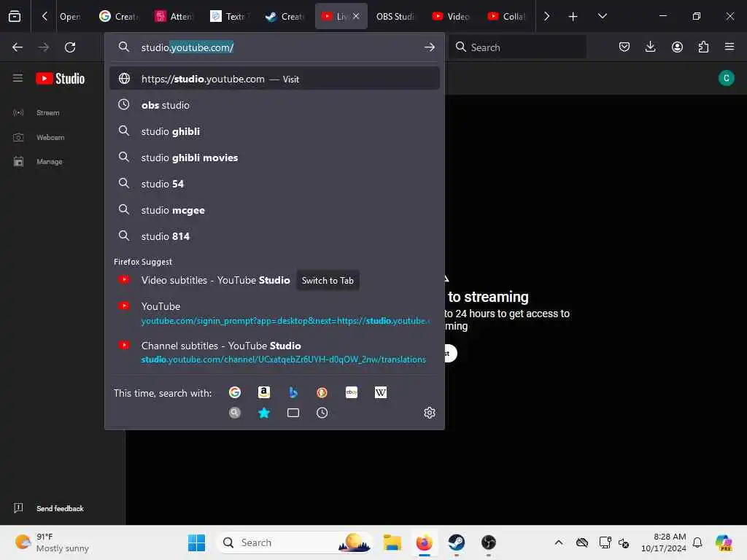Click the Windows taskbar Search box
This screenshot has width=747, height=560.
tap(295, 542)
